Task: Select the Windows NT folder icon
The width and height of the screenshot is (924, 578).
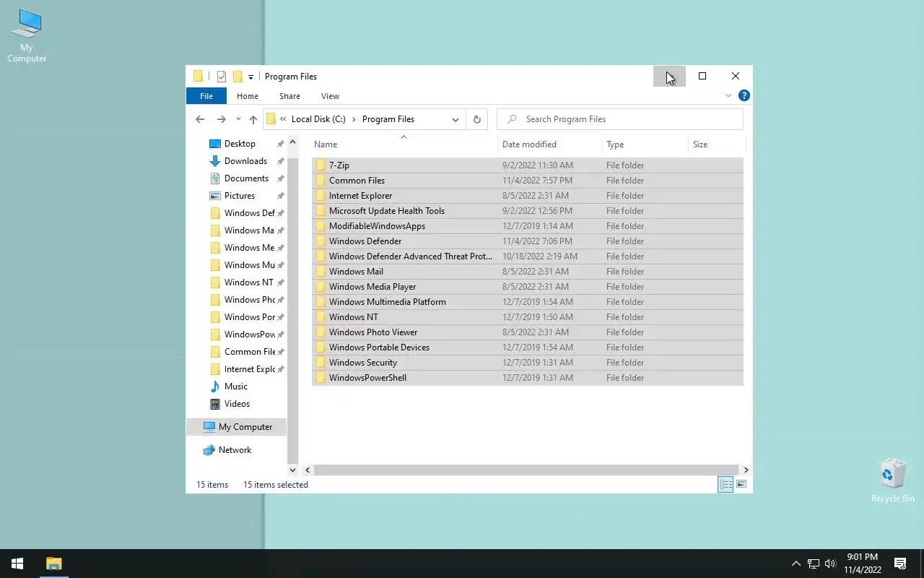Action: 321,317
